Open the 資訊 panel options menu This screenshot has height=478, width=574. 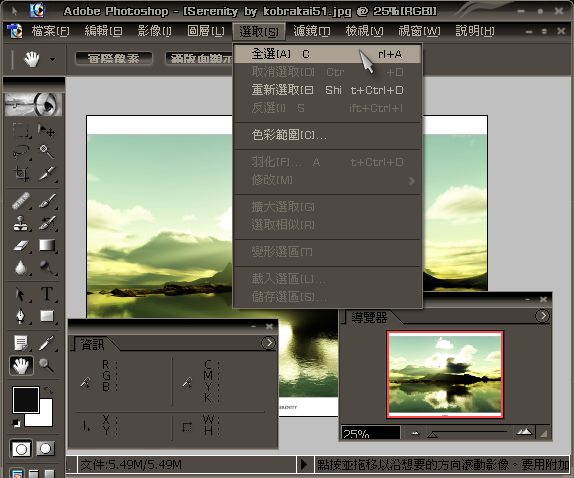pyautogui.click(x=268, y=343)
